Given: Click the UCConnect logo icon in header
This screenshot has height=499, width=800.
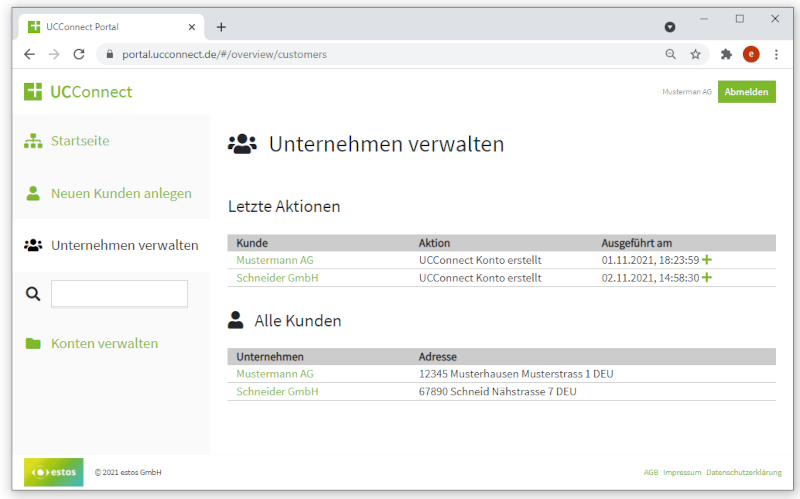Looking at the screenshot, I should [x=33, y=92].
